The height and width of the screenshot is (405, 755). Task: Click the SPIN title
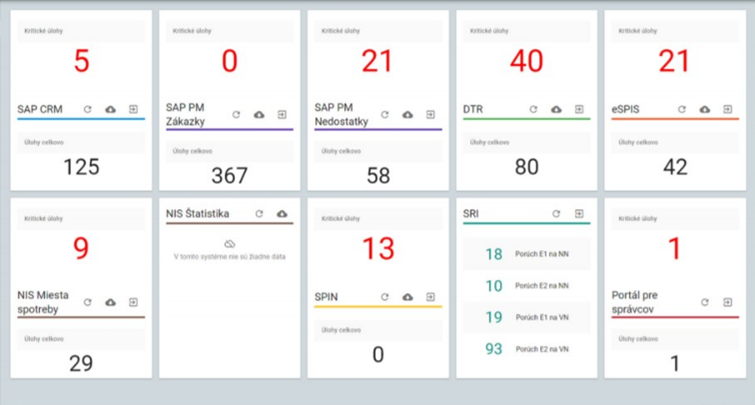tap(326, 297)
